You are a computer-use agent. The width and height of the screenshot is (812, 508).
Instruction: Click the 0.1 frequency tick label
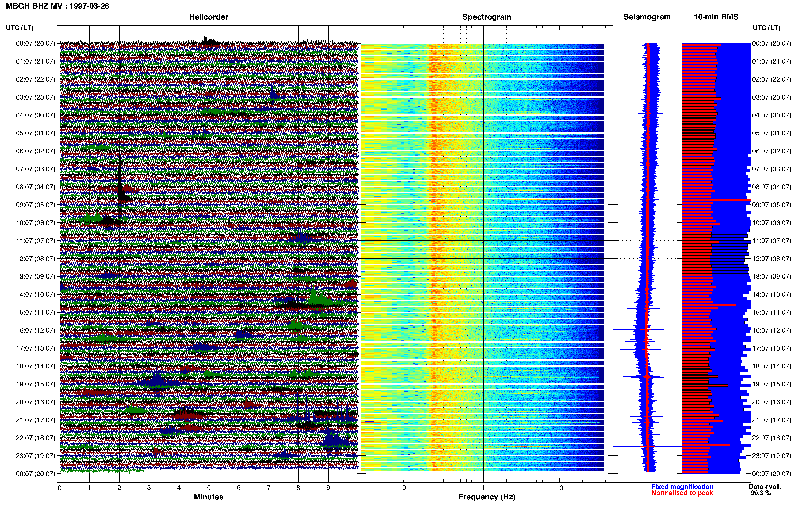click(x=407, y=487)
